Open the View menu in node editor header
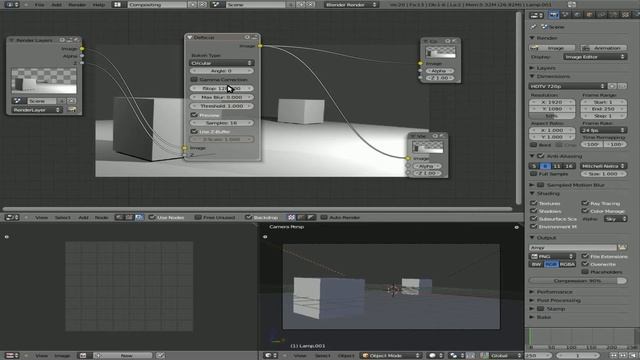The width and height of the screenshot is (640, 360). (41, 218)
